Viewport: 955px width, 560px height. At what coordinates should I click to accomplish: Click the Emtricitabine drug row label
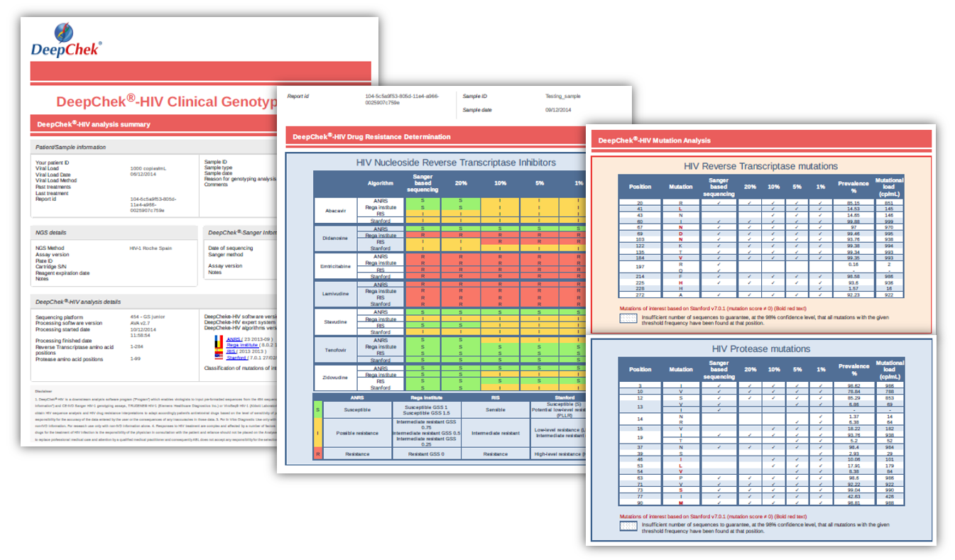(336, 266)
